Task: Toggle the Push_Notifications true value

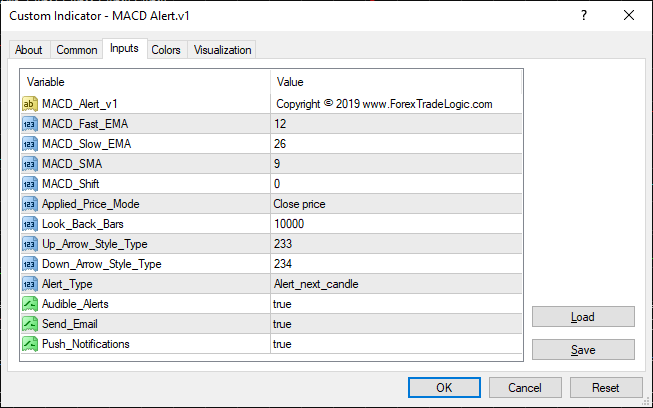Action: click(x=396, y=343)
